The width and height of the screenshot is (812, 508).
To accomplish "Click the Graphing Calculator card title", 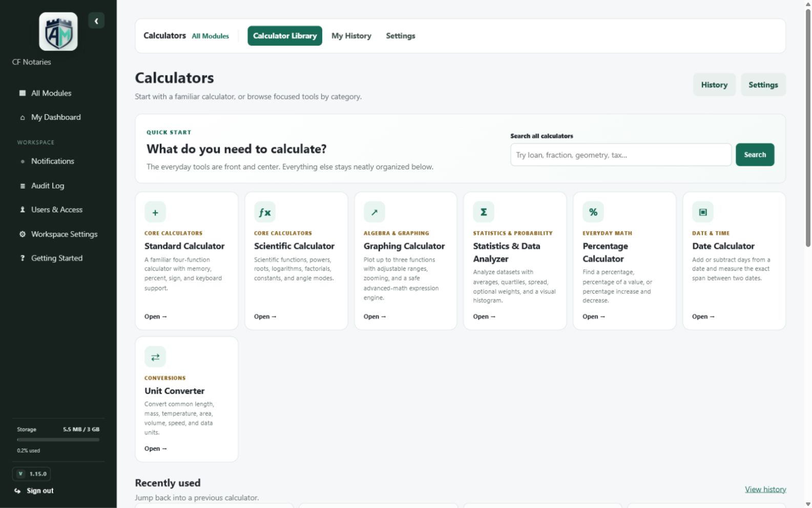I will tap(404, 246).
